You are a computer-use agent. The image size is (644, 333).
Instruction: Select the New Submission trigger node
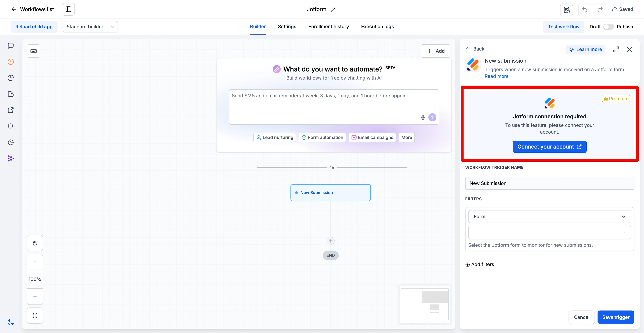(331, 193)
